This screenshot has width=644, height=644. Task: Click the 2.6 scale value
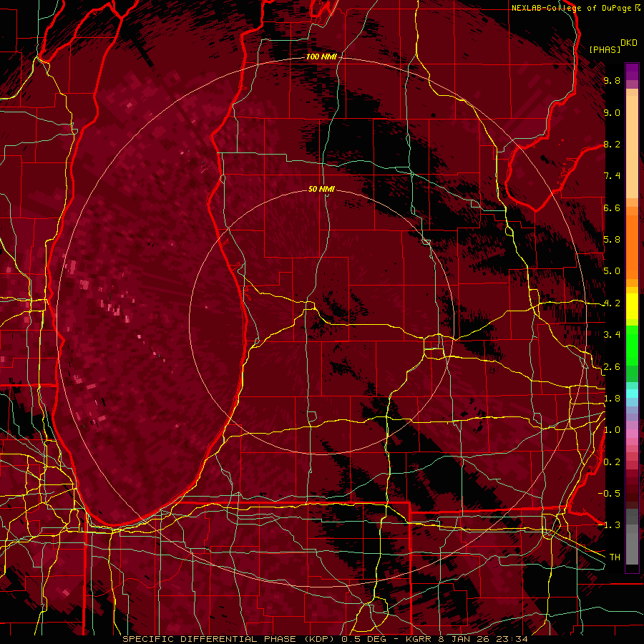(x=612, y=367)
